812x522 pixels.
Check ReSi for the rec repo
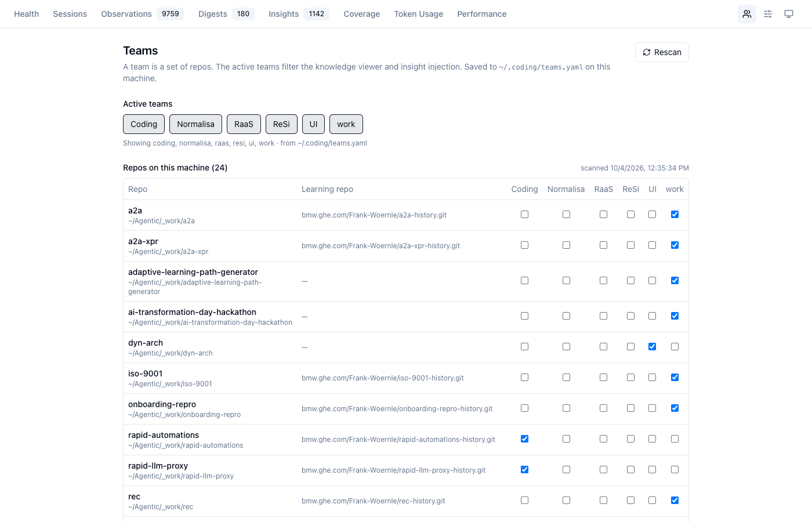[x=630, y=501]
